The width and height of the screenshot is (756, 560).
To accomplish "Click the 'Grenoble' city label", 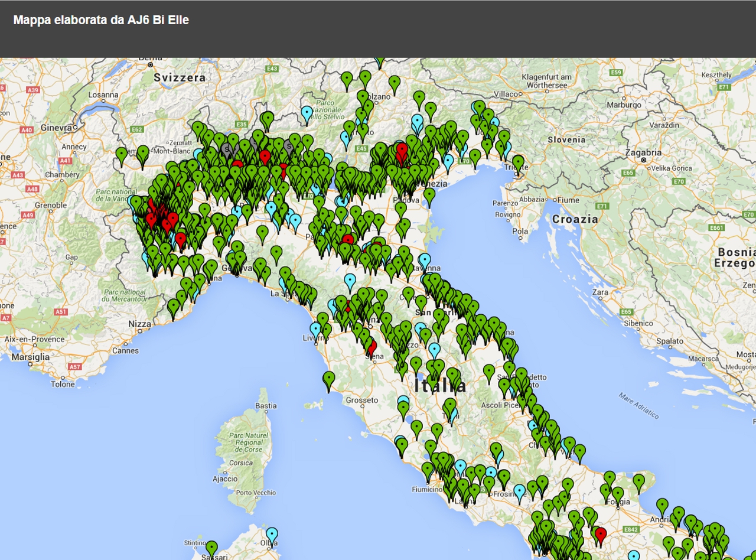I will (x=51, y=205).
